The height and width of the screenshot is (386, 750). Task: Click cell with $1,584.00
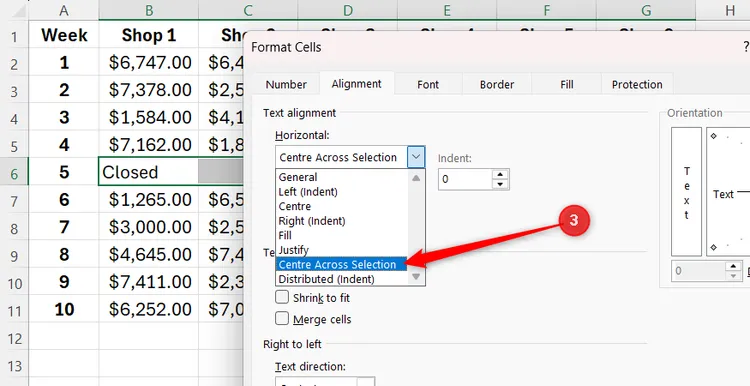pos(149,117)
